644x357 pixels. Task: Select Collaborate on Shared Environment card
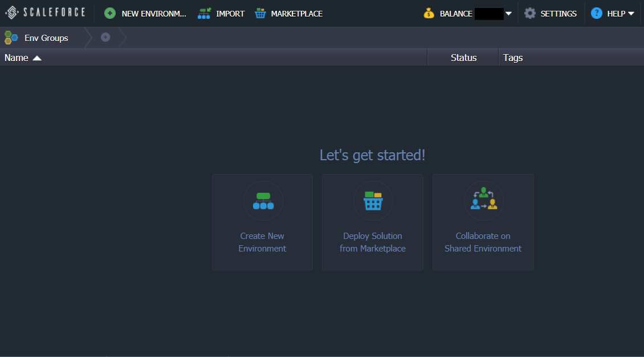pos(483,222)
